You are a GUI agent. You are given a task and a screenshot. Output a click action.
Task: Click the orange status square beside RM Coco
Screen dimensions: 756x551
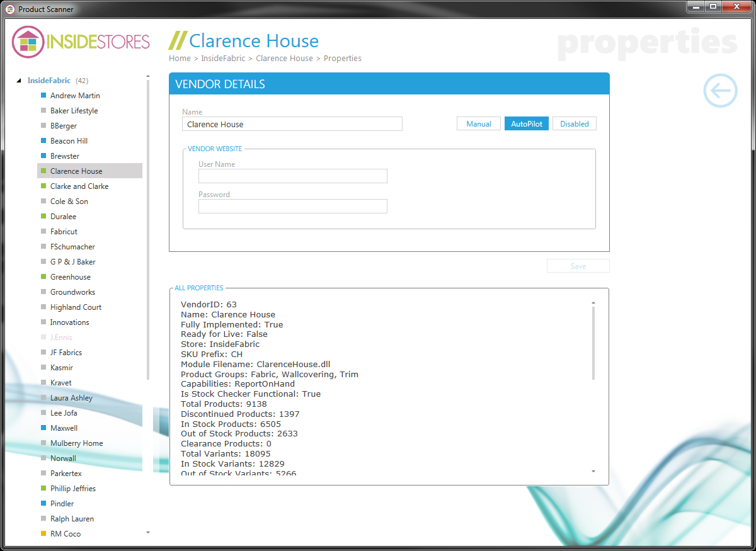(43, 534)
